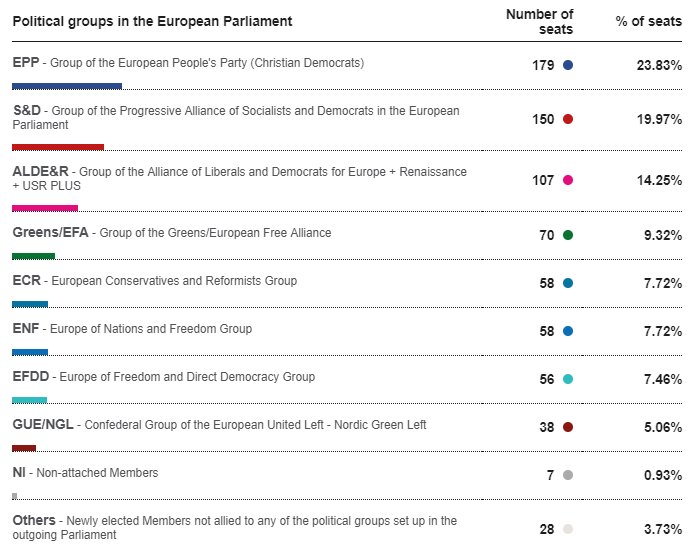Click the 150 seats value for S&D

[543, 119]
